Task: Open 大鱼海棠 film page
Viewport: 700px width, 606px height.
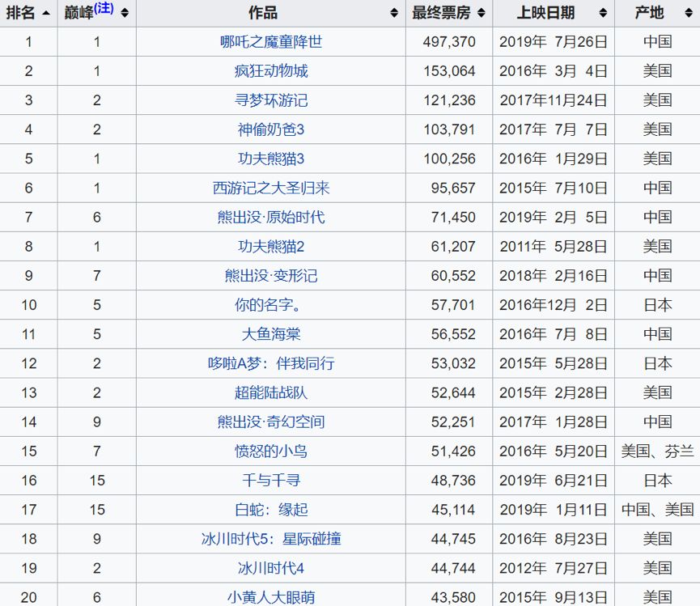Action: (271, 334)
